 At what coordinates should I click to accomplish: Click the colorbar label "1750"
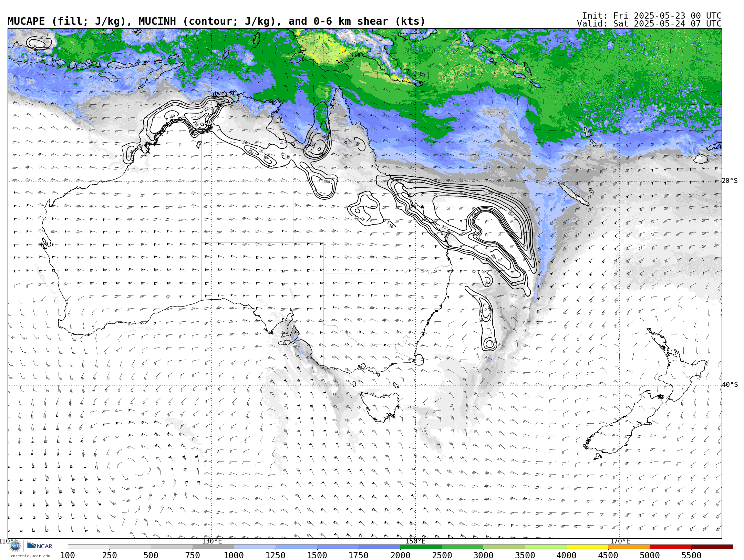pyautogui.click(x=359, y=556)
